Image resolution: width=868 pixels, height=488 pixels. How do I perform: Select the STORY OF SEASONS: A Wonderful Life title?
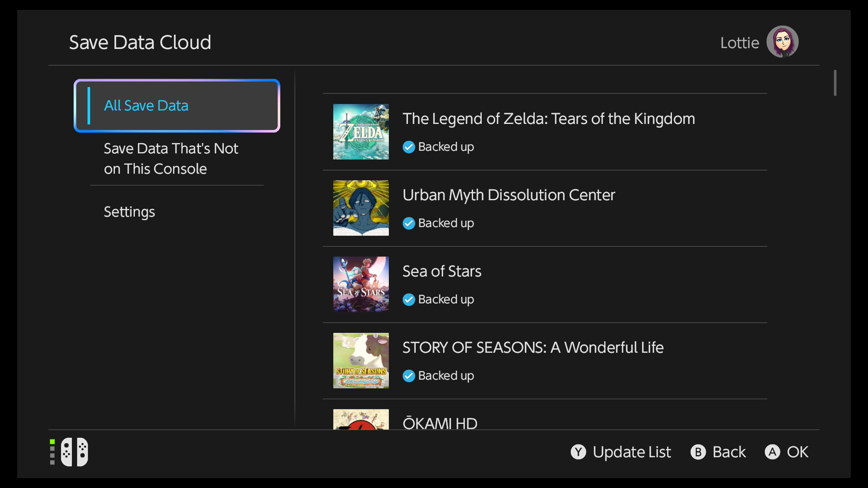click(x=533, y=347)
